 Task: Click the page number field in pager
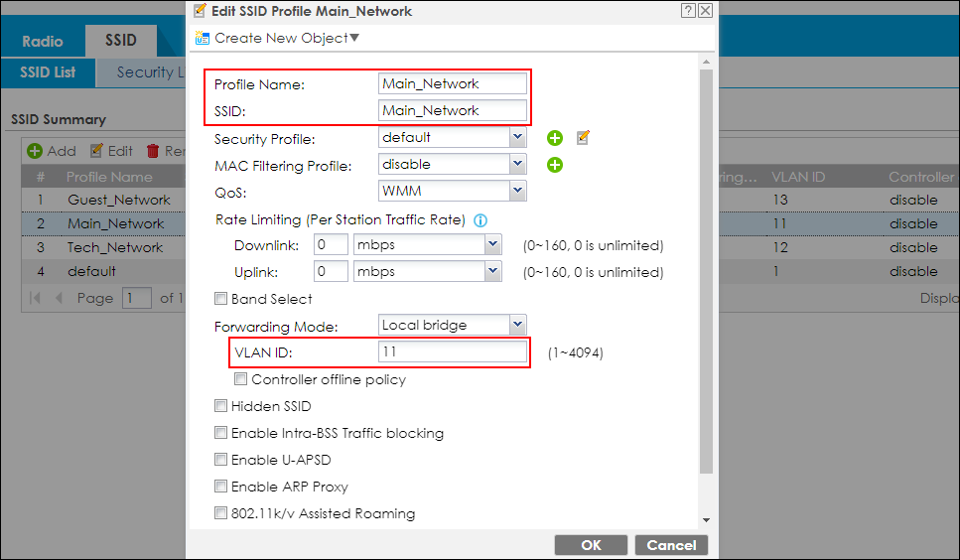(x=136, y=298)
